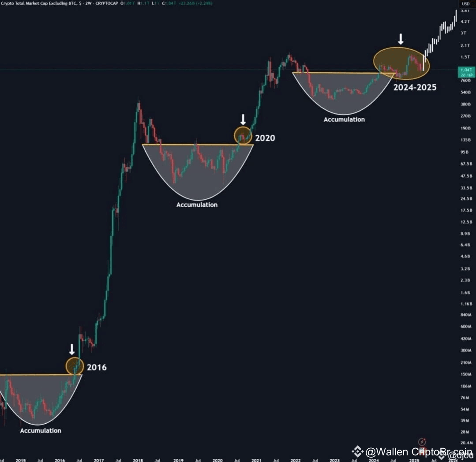Toggle the USD currency label on the price scale
This screenshot has height=462, width=476.
(x=466, y=3)
